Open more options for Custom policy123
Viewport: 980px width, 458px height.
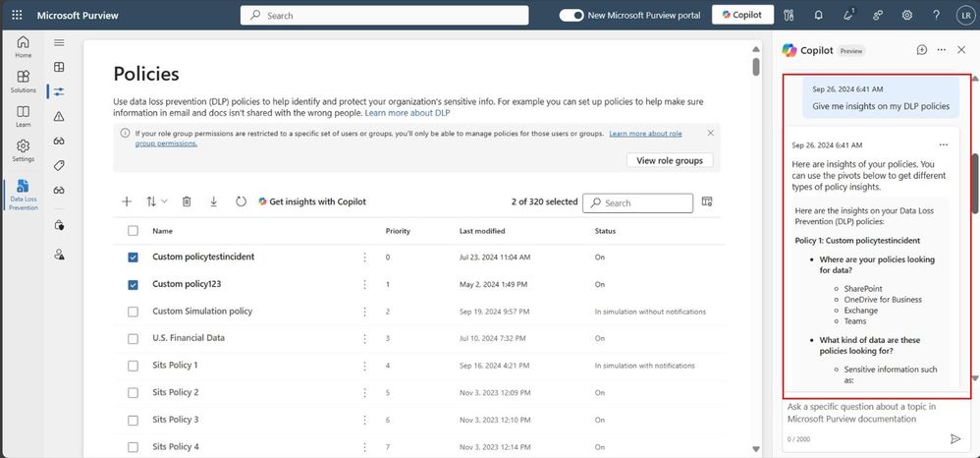point(365,285)
